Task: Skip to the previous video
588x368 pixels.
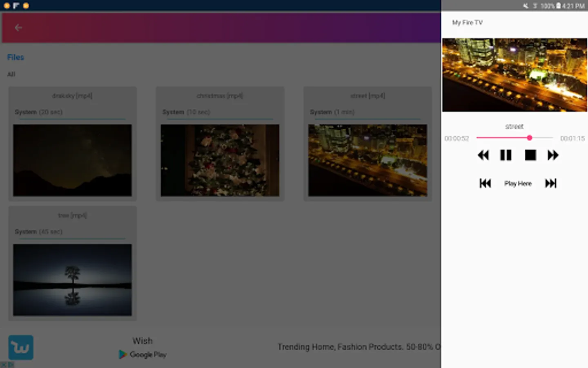Action: (485, 183)
